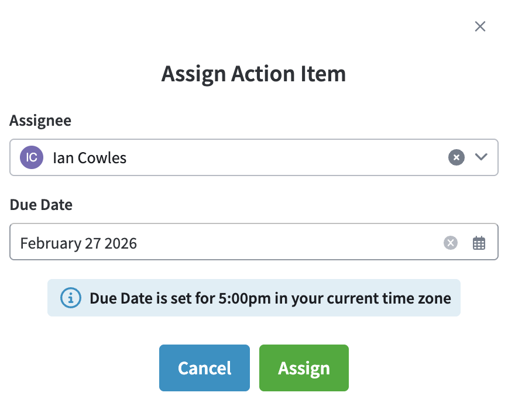Screen dimensions: 508x420
Task: Expand the Assignee dropdown chevron
Action: [481, 157]
